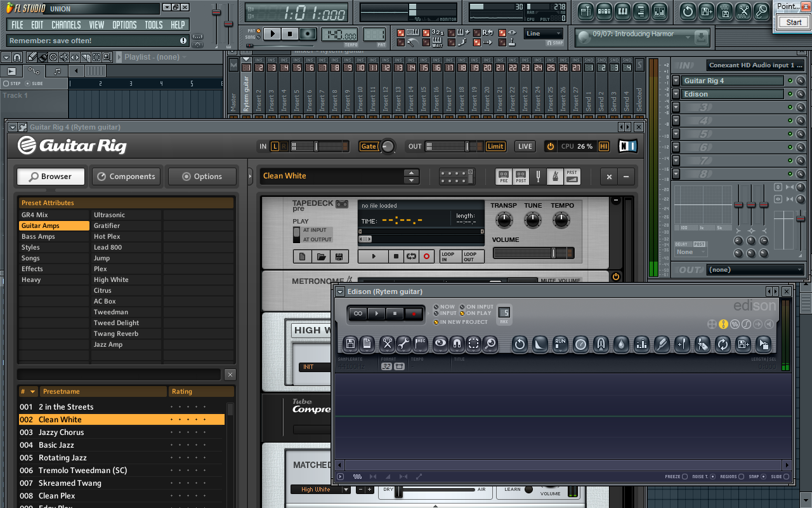
Task: Click Edison's magnifier zoom icon
Action: click(x=490, y=344)
